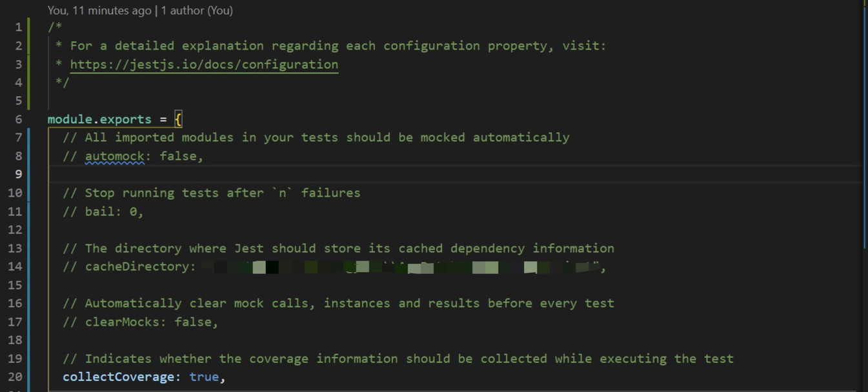Click the green change marker beside line 3
The image size is (868, 392).
(29, 64)
